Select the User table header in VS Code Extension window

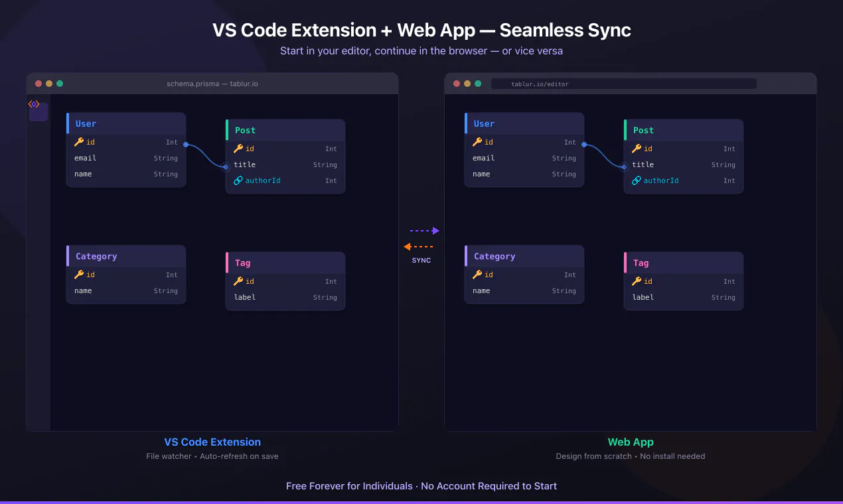(126, 123)
